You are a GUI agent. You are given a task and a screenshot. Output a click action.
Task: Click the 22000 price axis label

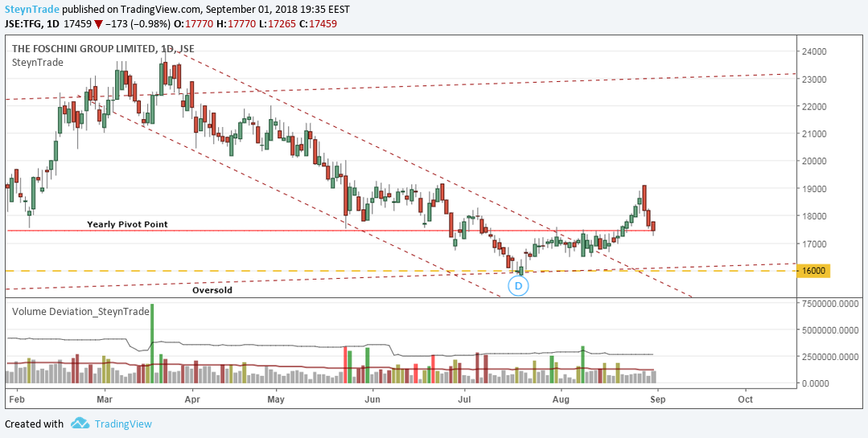814,106
